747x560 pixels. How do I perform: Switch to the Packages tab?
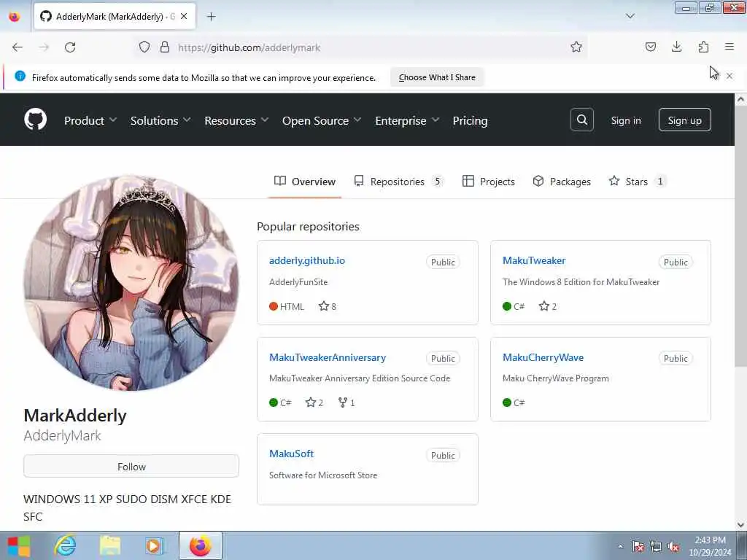562,182
